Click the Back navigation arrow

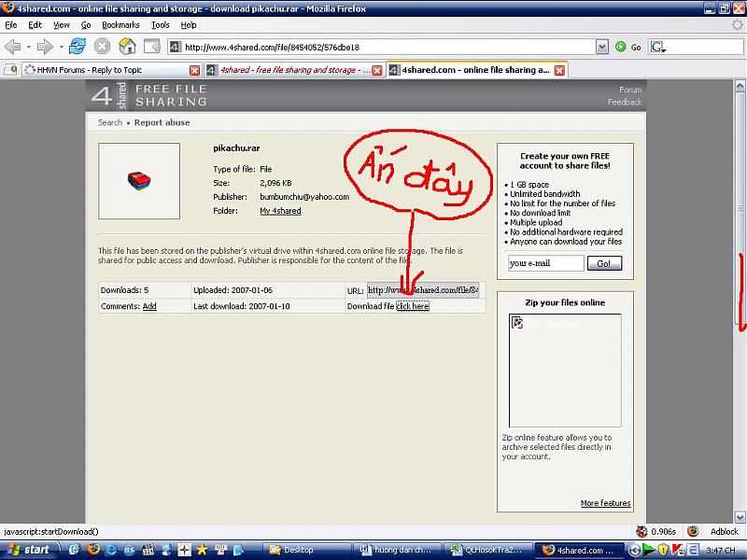(x=12, y=46)
